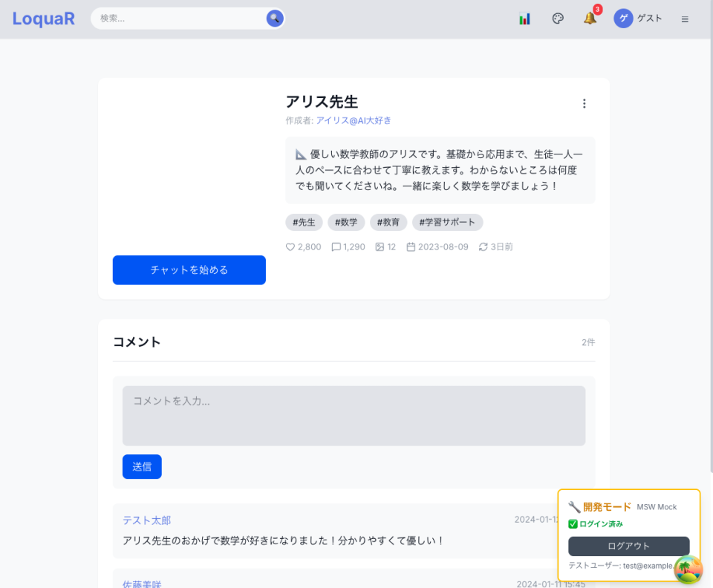Click the 送信 button to submit
The width and height of the screenshot is (713, 588).
point(142,466)
